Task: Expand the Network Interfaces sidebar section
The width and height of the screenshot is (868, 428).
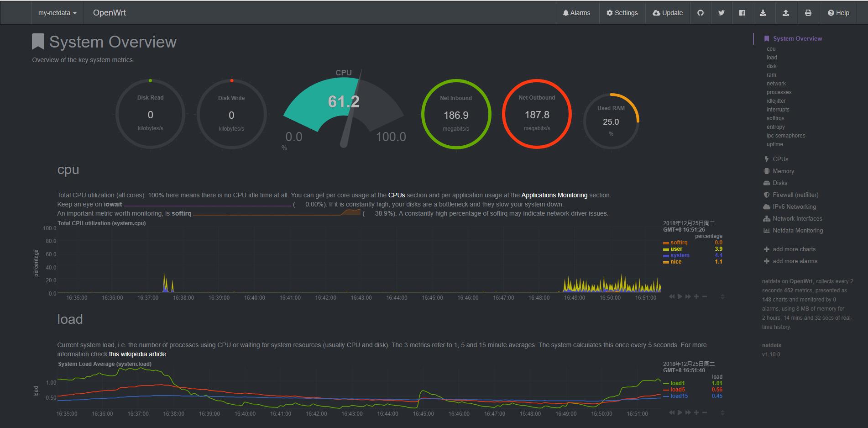Action: 797,218
